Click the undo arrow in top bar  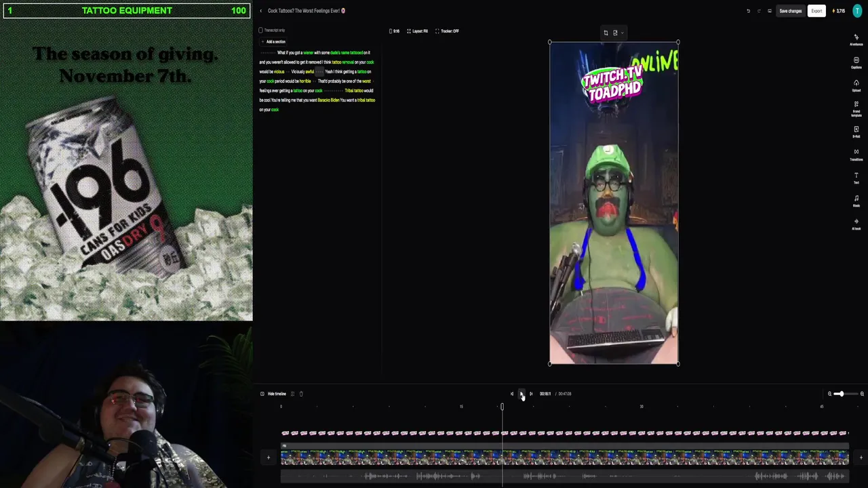(x=748, y=11)
